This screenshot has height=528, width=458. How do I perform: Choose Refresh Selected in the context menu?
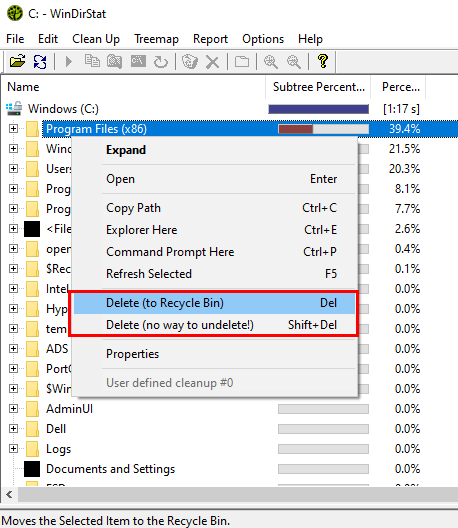pos(215,274)
